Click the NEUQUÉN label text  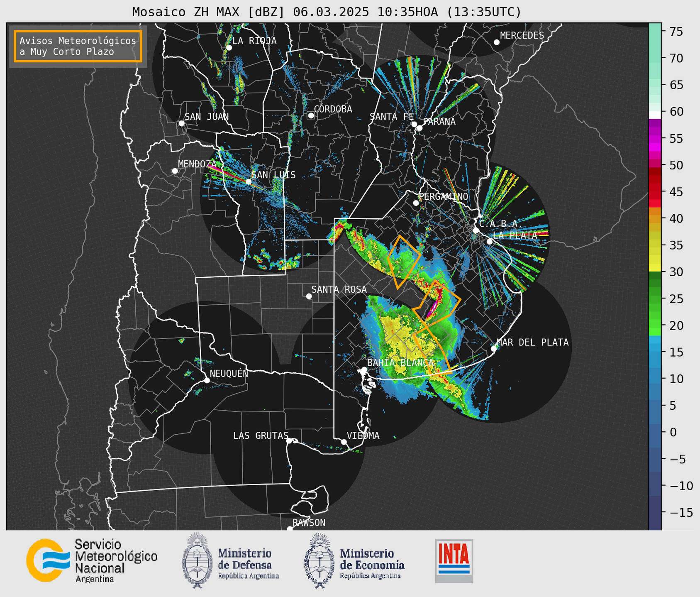(x=229, y=373)
